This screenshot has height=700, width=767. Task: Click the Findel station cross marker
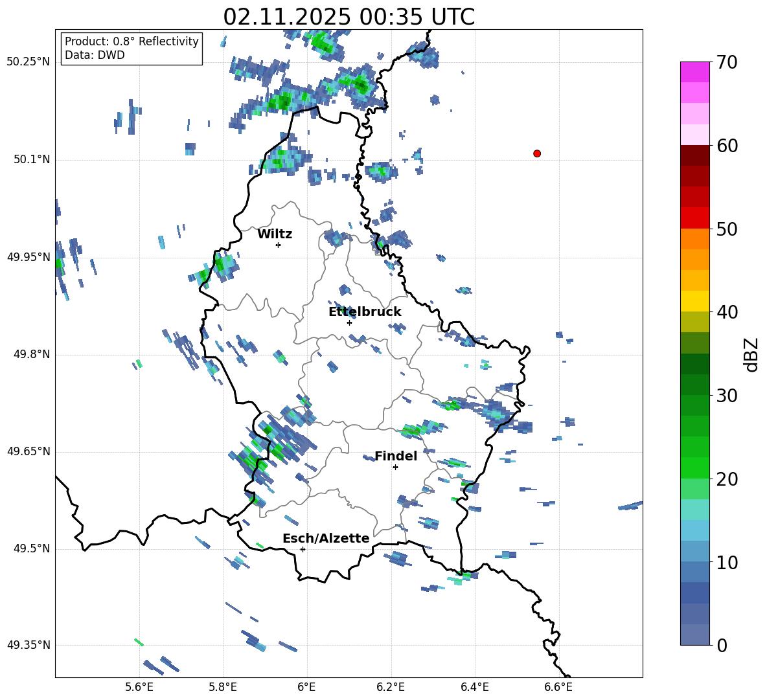click(x=395, y=467)
